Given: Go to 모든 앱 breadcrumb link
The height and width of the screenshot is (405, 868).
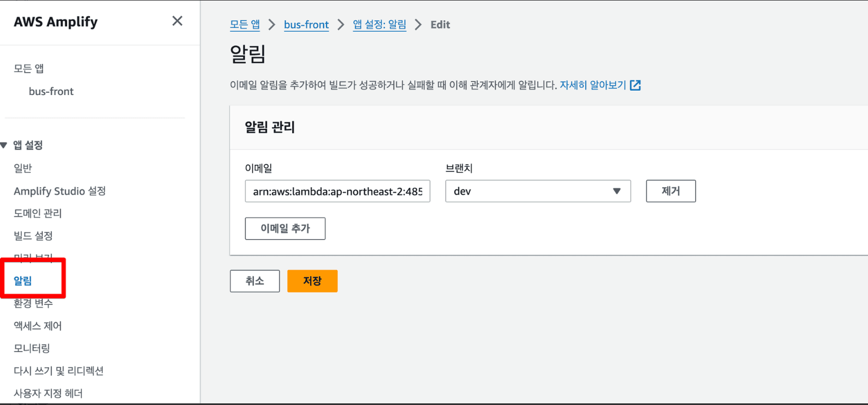Looking at the screenshot, I should pyautogui.click(x=245, y=25).
